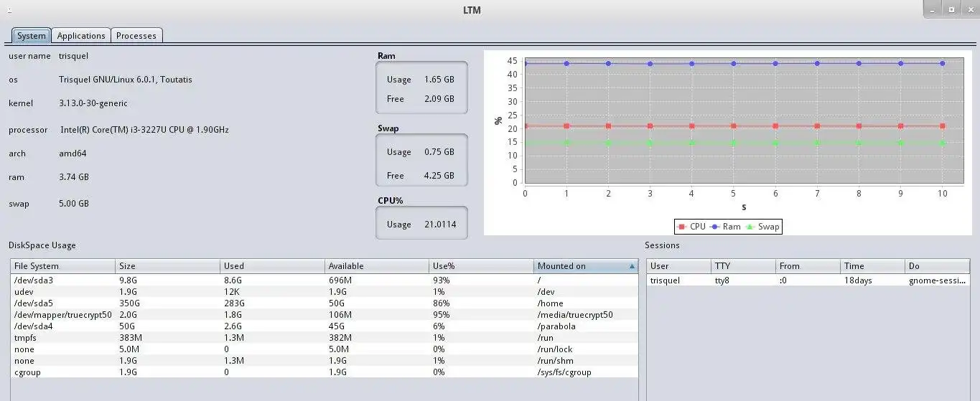
Task: Click the Ram usage value 1.65 GB
Action: click(x=439, y=80)
